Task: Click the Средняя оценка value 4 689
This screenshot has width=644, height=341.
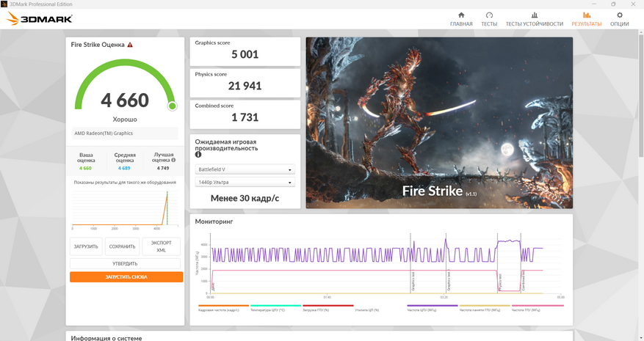Action: tap(124, 168)
